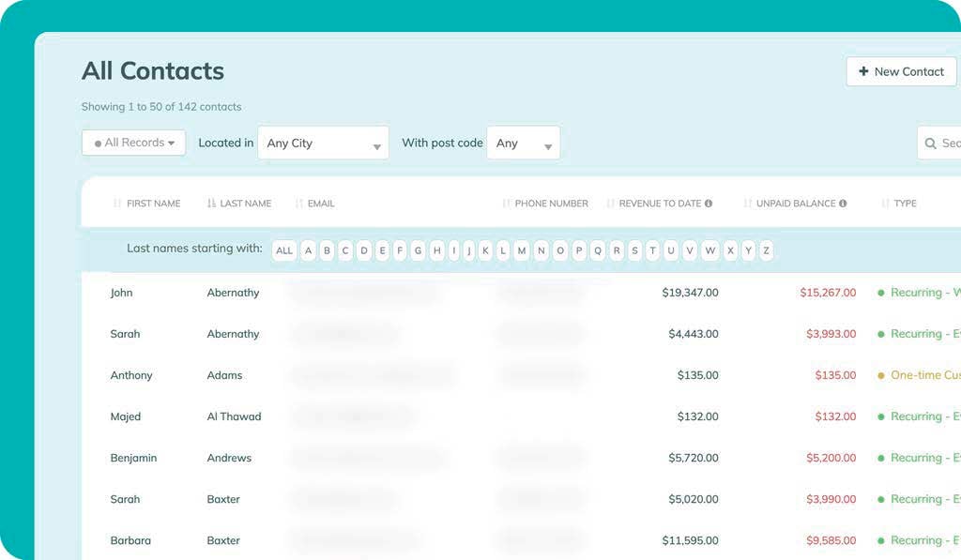Filter last names starting with X
Image resolution: width=961 pixels, height=560 pixels.
[x=730, y=250]
